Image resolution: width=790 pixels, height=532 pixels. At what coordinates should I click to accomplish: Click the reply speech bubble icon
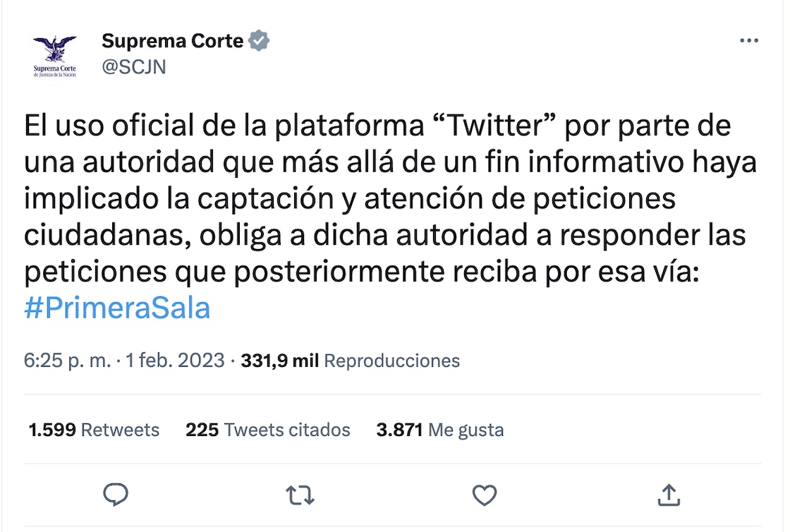coord(115,495)
